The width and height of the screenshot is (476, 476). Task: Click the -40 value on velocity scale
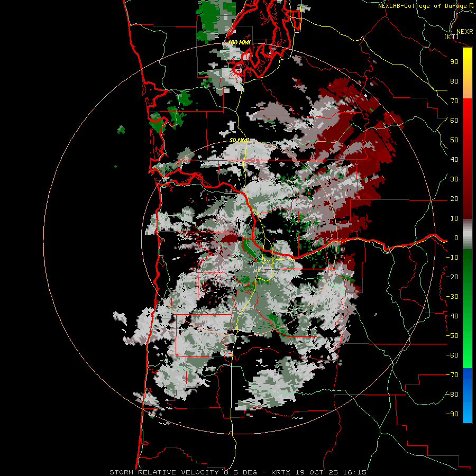coord(452,316)
